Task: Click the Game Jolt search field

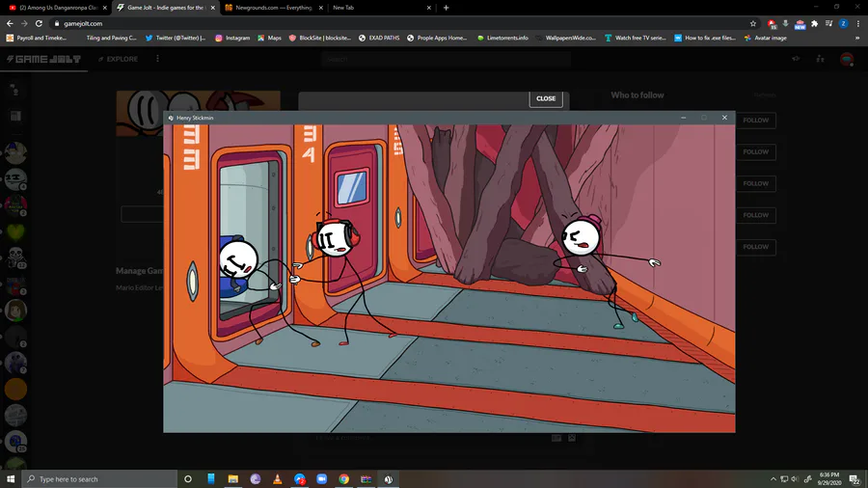Action: point(447,59)
